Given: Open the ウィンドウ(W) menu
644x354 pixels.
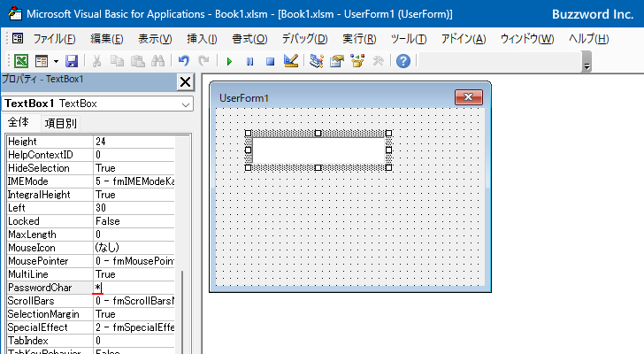Looking at the screenshot, I should 527,39.
